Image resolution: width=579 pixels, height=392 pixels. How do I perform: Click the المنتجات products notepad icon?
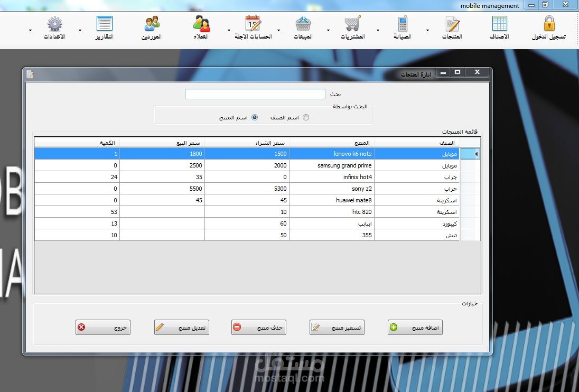[452, 24]
